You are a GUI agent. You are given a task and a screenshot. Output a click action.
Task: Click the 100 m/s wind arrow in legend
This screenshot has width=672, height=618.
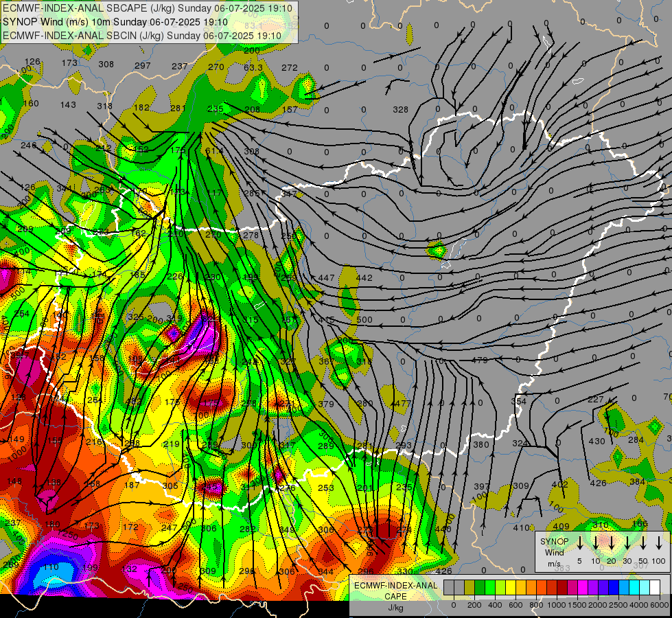(659, 543)
